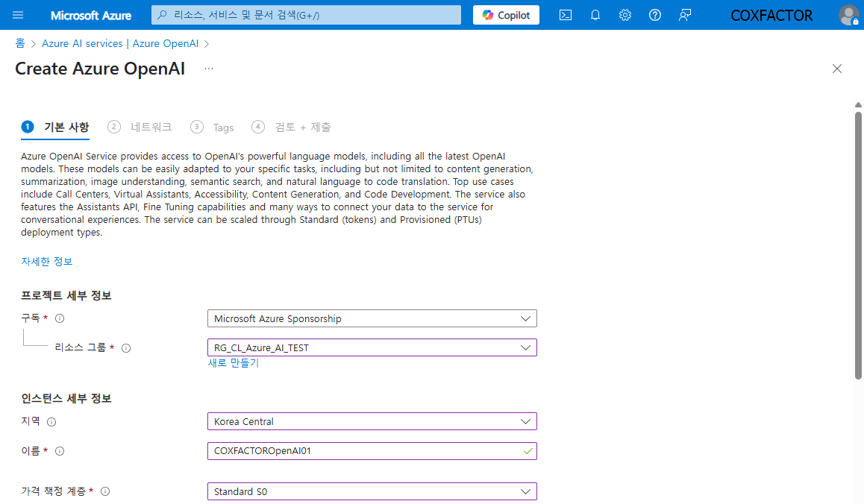Click the vertical scrollbar thumb
864x504 pixels.
point(858,246)
